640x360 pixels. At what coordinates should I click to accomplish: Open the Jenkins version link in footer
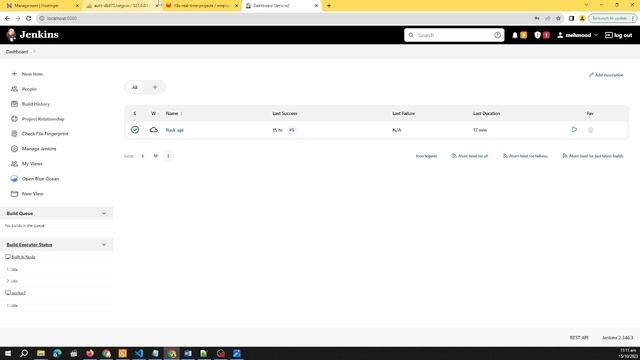pos(617,338)
